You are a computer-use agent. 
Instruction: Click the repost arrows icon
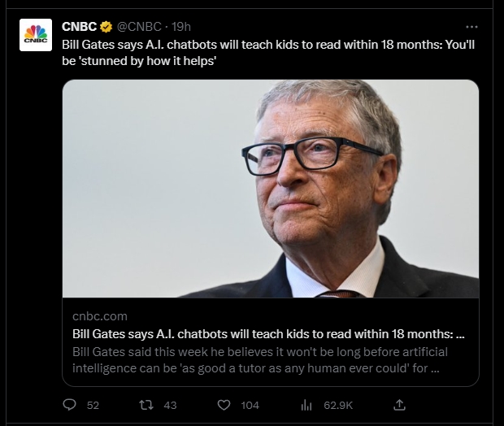point(147,404)
